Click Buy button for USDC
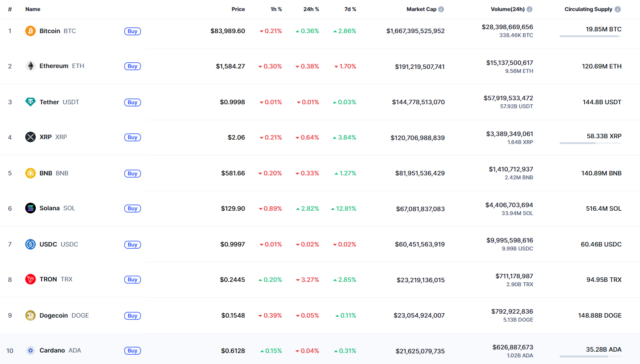This screenshot has height=364, width=640. [x=133, y=245]
